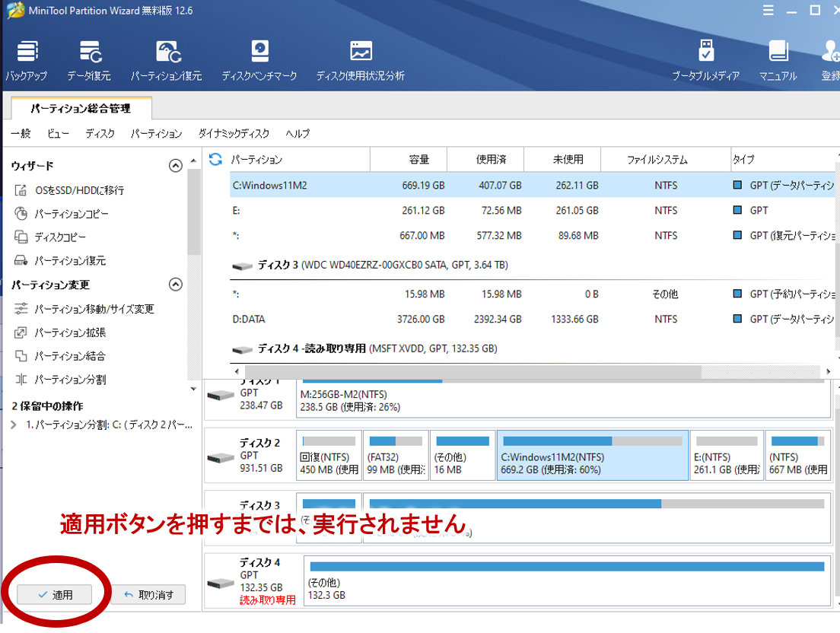Click M:256GB-M2(NTFS) partition block
The width and height of the screenshot is (840, 633).
pos(562,399)
